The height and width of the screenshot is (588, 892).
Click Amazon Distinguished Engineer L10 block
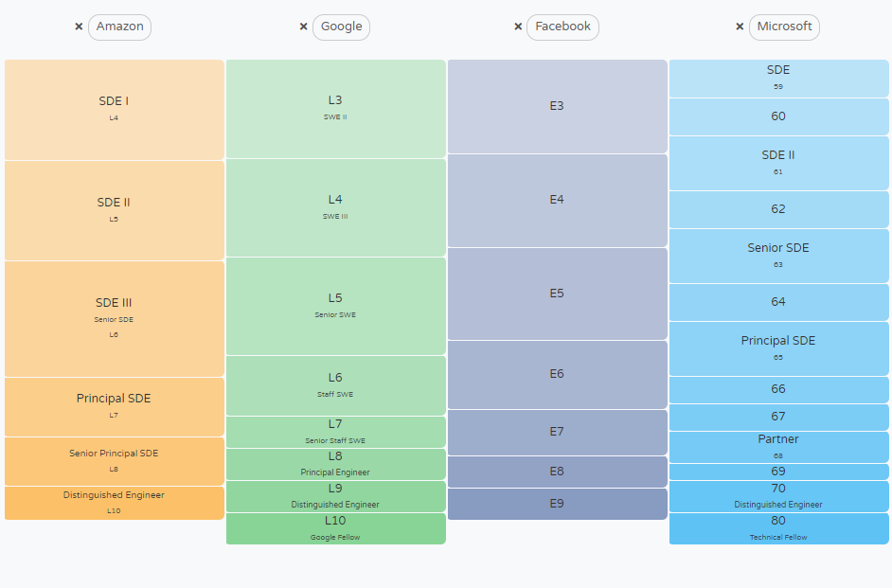pyautogui.click(x=114, y=503)
